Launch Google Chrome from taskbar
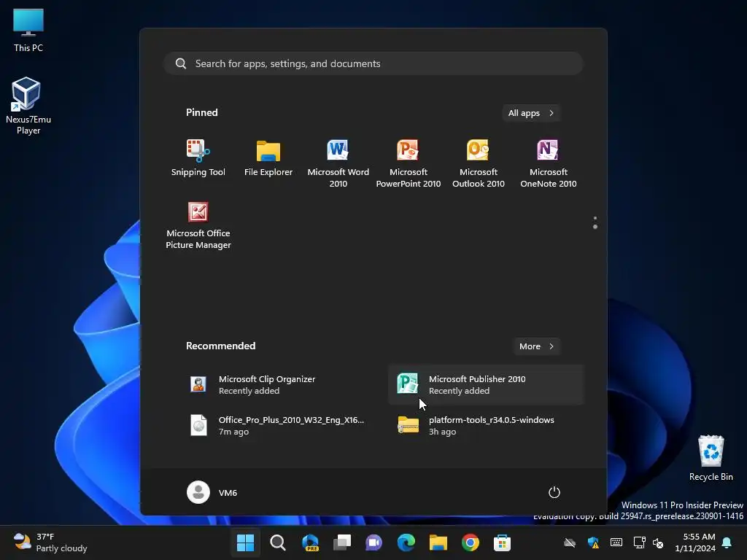 (x=471, y=542)
